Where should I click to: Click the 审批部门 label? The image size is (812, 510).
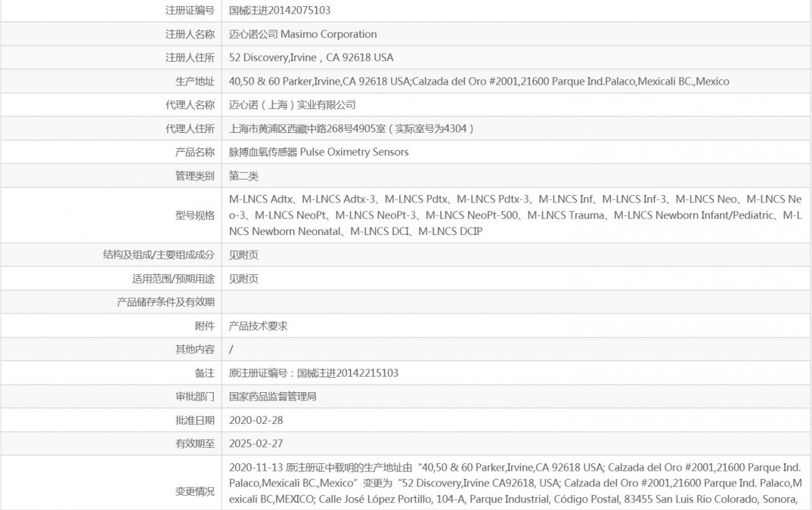(x=195, y=397)
